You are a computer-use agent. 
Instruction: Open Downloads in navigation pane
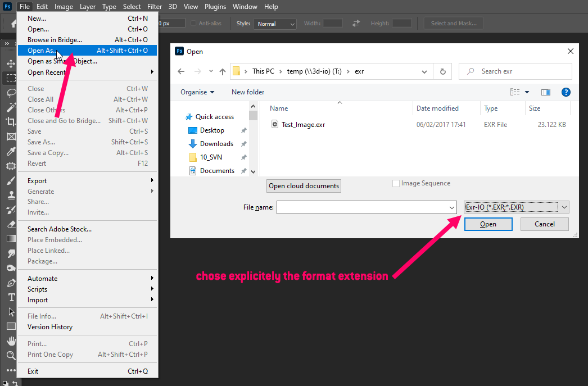pyautogui.click(x=216, y=143)
